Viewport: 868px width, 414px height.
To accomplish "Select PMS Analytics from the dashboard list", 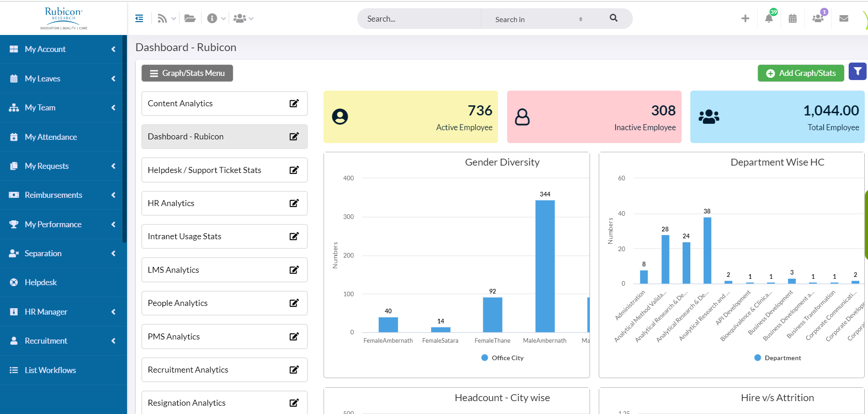I will point(224,337).
